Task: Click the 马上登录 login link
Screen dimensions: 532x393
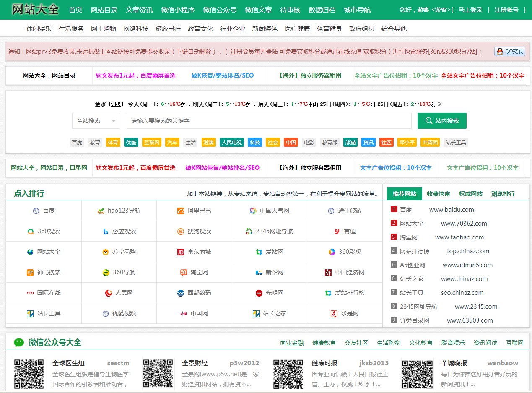Action: pyautogui.click(x=470, y=10)
